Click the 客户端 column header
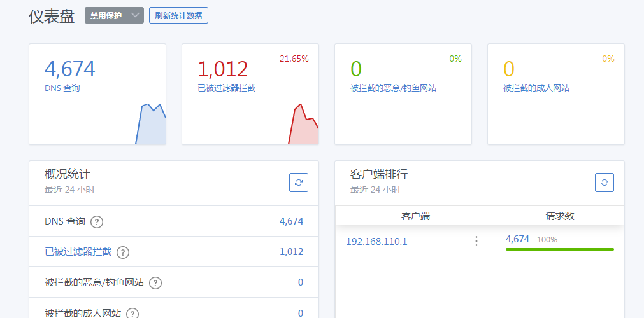The image size is (644, 318). tap(416, 216)
